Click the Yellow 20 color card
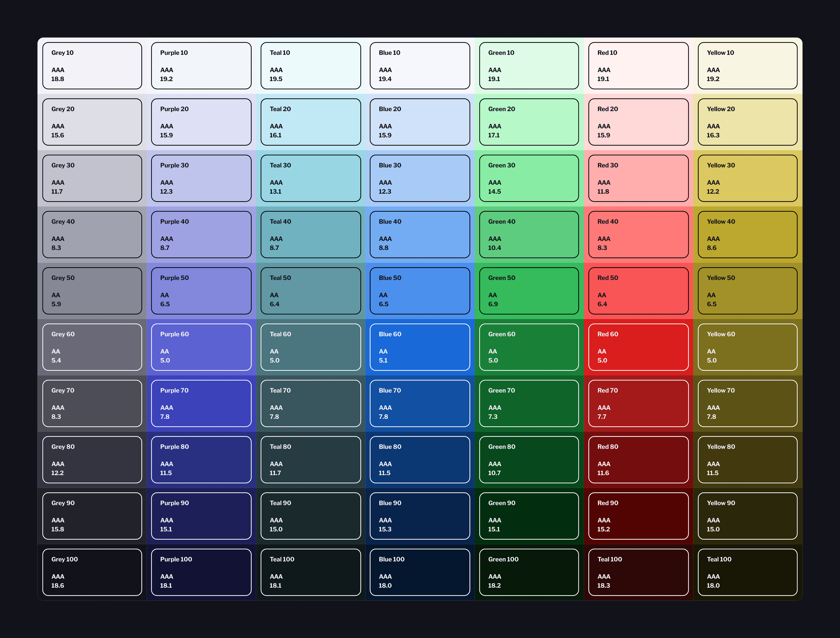 tap(747, 122)
